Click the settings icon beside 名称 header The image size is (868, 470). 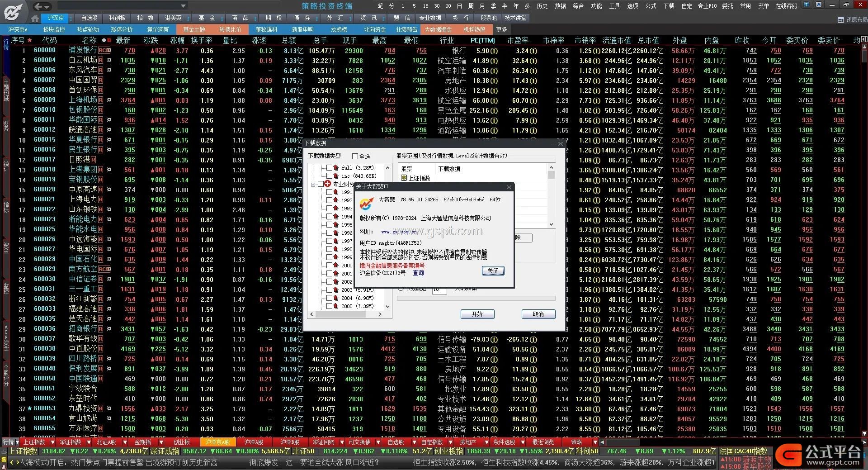(109, 40)
